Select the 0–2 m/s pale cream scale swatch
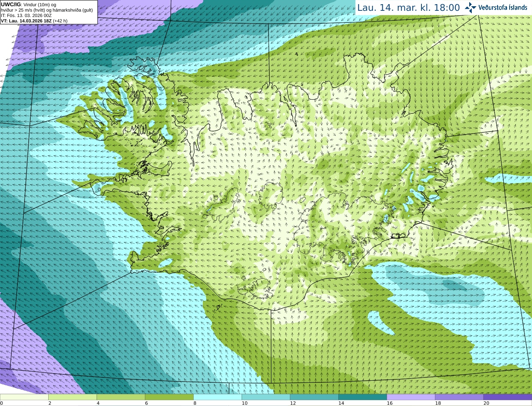Viewport: 532px width, 406px height. pyautogui.click(x=24, y=397)
